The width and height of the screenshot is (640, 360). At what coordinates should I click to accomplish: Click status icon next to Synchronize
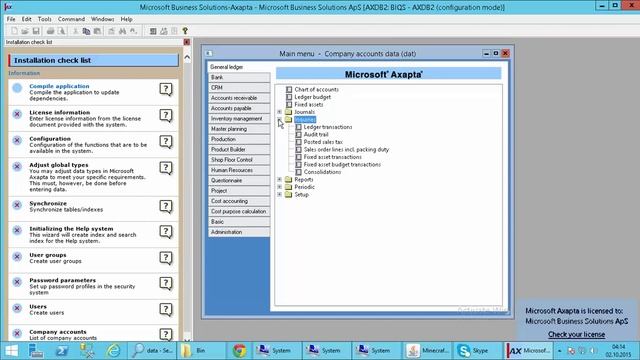coord(17,205)
